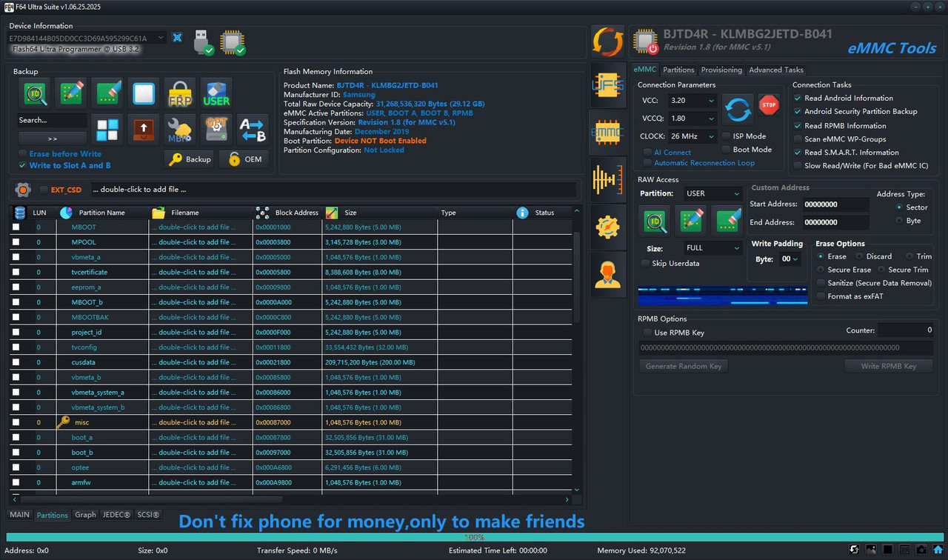Open the SCSI bottom tab
Screen dimensions: 948x560
click(x=148, y=515)
